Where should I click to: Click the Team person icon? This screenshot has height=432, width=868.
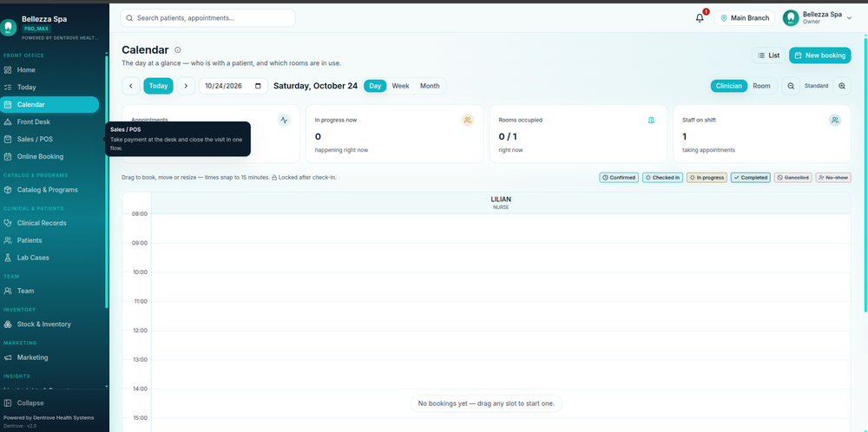[8, 291]
